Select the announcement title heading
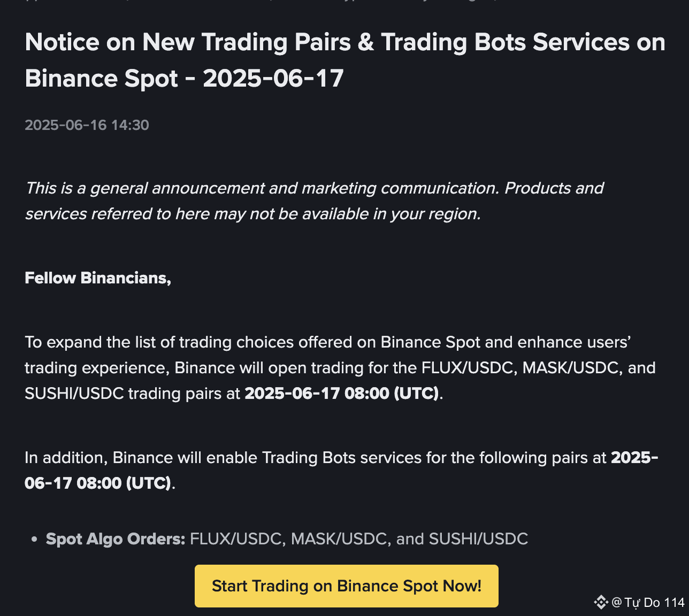The height and width of the screenshot is (616, 689). 345,60
